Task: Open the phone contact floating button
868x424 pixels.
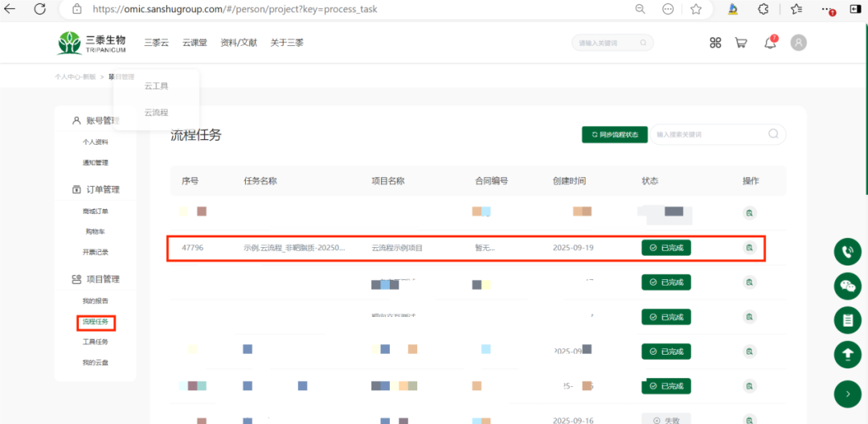Action: (847, 251)
